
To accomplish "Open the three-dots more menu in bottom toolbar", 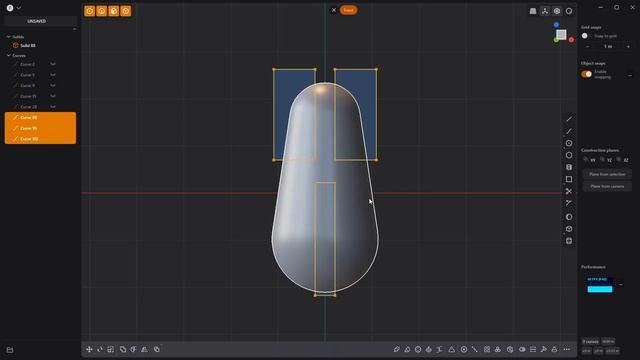I will [x=567, y=349].
